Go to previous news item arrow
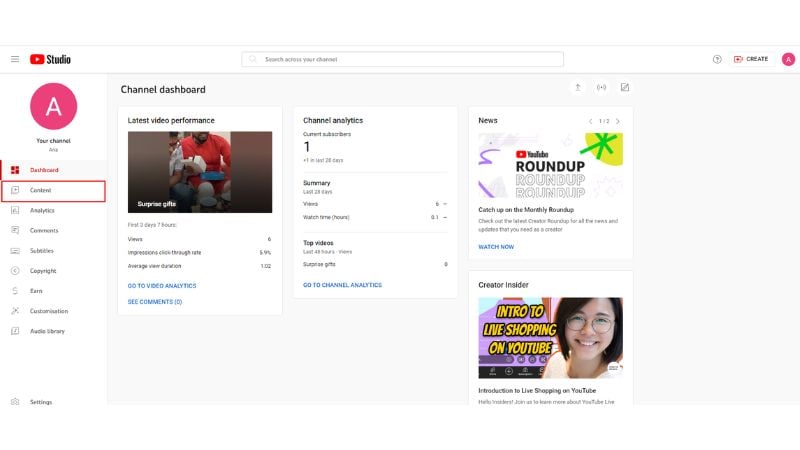Viewport: 800px width, 450px height. click(x=590, y=121)
